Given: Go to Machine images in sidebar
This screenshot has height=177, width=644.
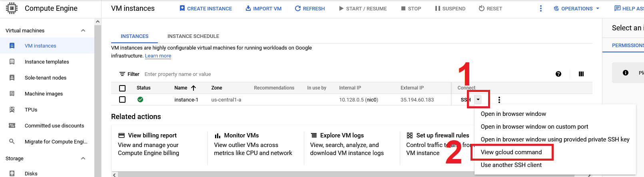Looking at the screenshot, I should coord(44,94).
